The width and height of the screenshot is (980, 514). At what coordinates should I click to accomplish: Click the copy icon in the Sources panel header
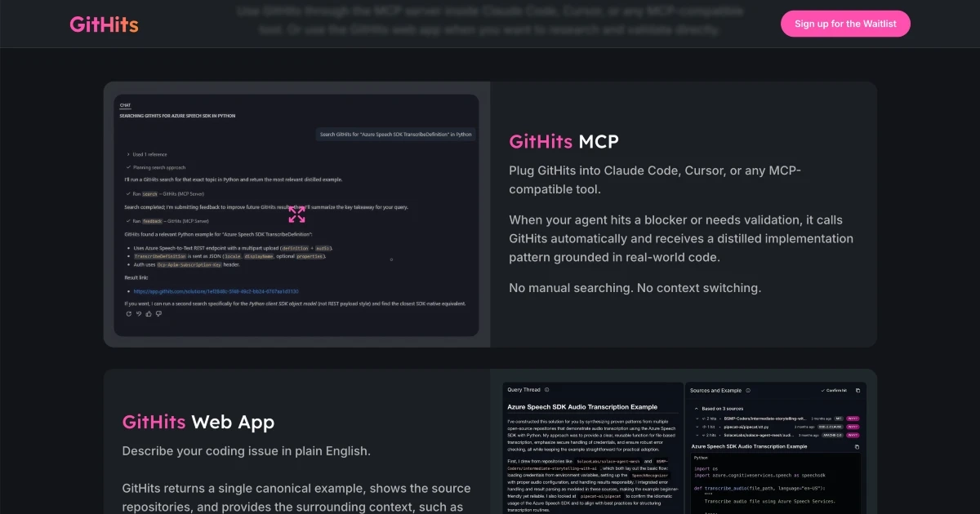(857, 390)
